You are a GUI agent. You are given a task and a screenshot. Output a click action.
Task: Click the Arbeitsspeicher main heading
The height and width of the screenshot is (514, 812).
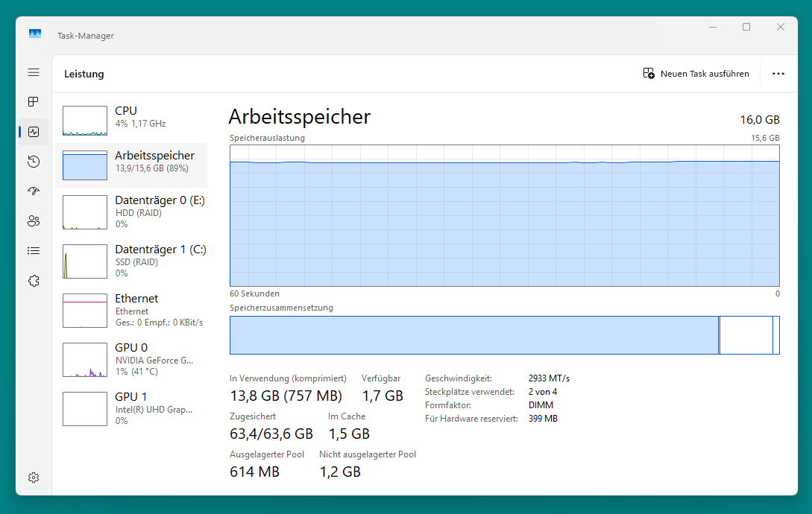299,117
